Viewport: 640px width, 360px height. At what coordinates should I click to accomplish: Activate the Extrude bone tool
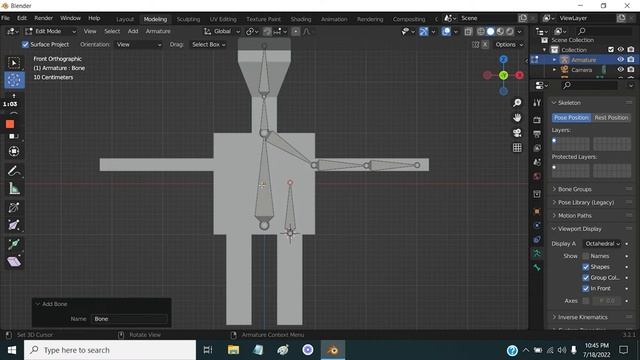[14, 244]
